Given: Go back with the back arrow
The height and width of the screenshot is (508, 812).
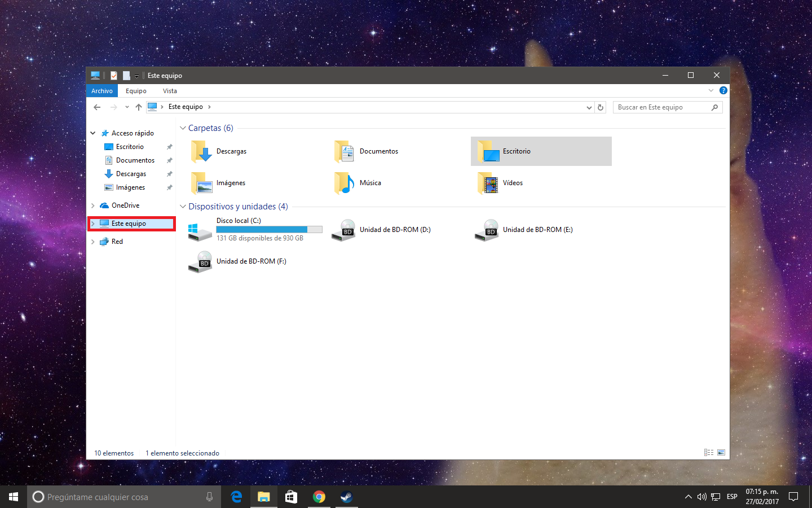Looking at the screenshot, I should (97, 107).
